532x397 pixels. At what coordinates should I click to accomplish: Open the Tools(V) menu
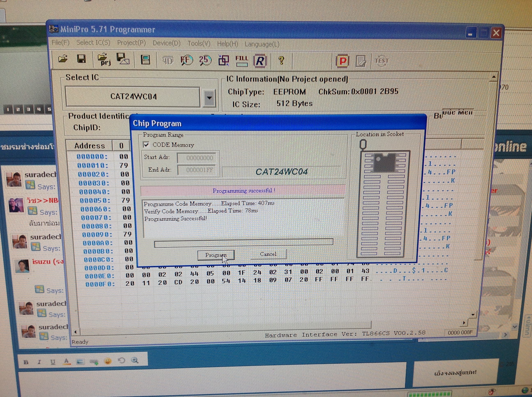(x=199, y=44)
